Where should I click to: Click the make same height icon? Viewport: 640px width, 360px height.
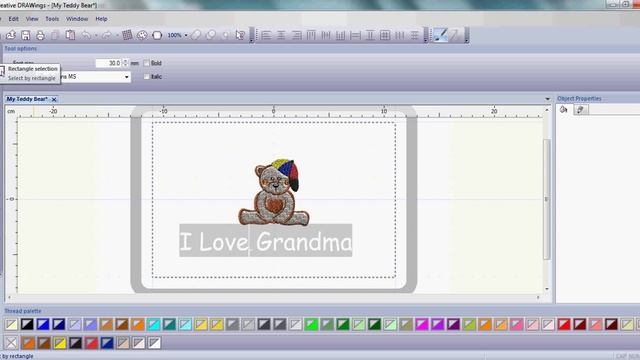point(370,36)
